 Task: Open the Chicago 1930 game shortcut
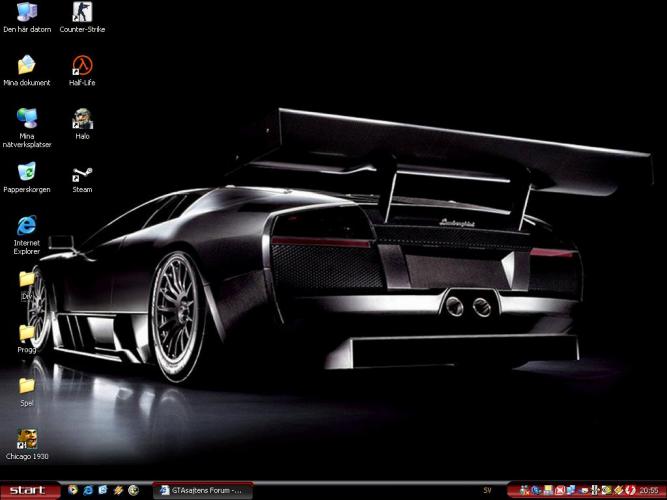(x=27, y=439)
